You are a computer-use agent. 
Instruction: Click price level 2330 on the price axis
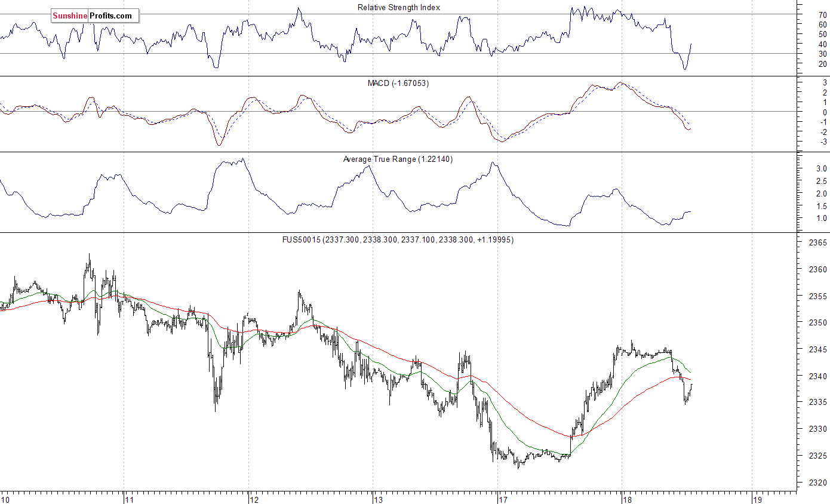(x=817, y=429)
